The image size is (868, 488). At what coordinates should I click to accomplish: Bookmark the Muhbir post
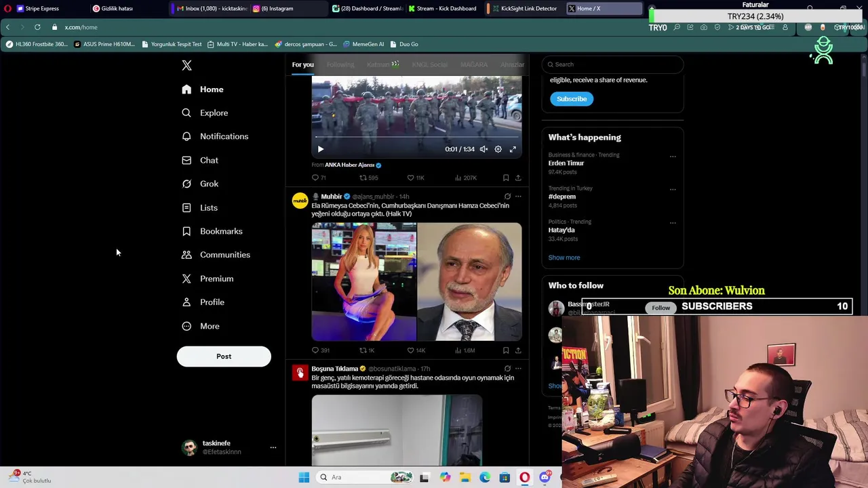click(x=506, y=350)
